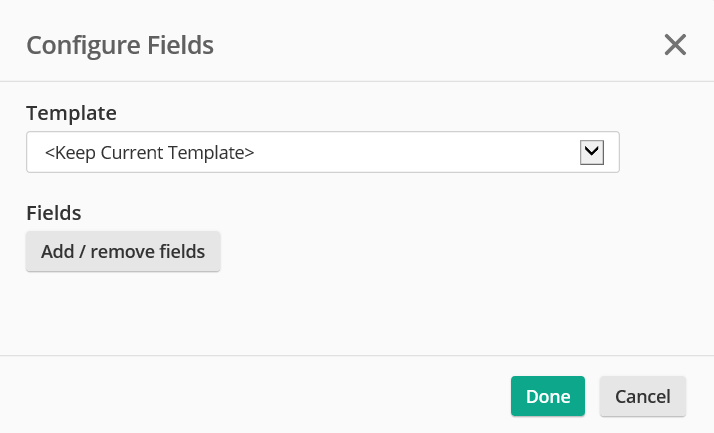This screenshot has height=433, width=714.
Task: Select the Keep Current Template combo box
Action: coord(322,152)
